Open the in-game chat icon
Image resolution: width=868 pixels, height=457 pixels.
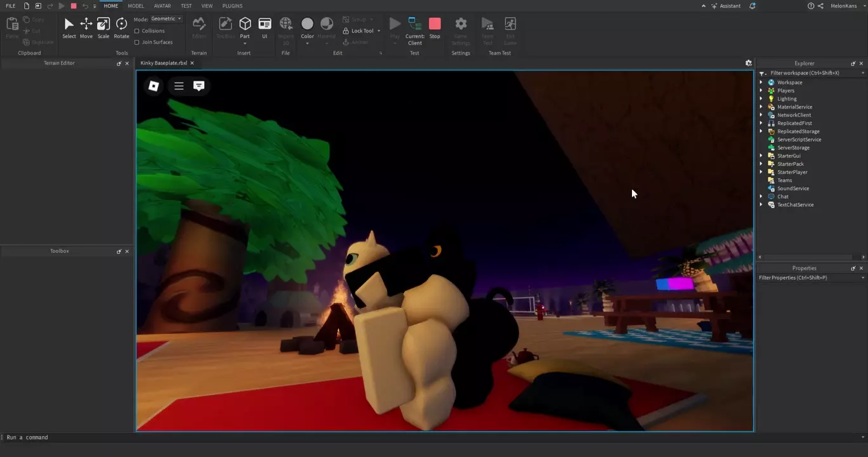click(x=199, y=86)
